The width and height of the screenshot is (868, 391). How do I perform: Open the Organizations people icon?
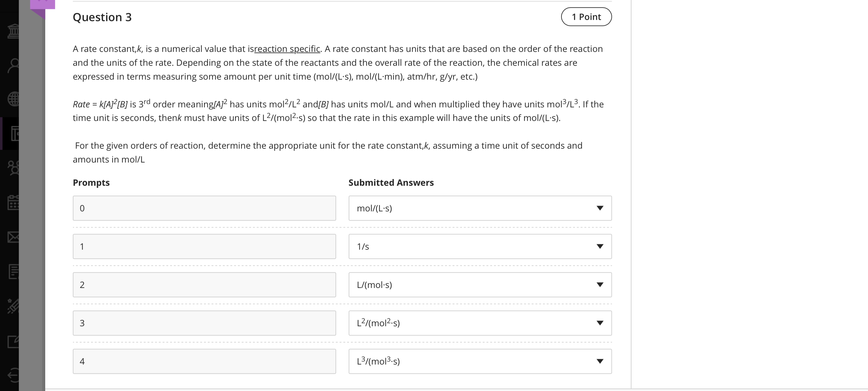pyautogui.click(x=13, y=168)
